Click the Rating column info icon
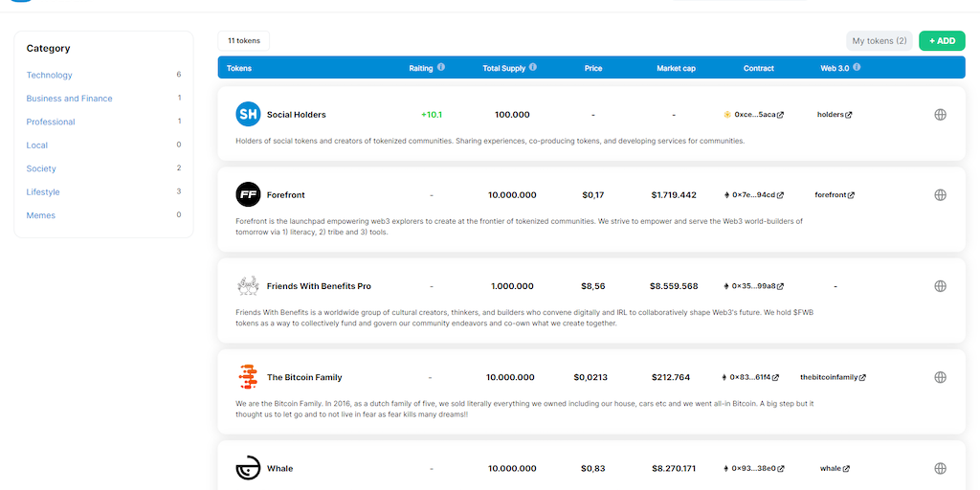The height and width of the screenshot is (490, 980). point(441,68)
